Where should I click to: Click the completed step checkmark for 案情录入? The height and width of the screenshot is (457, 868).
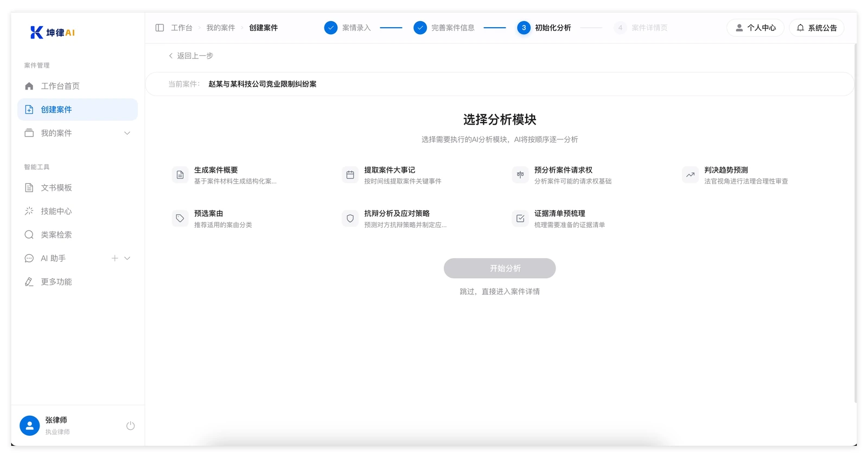[331, 28]
